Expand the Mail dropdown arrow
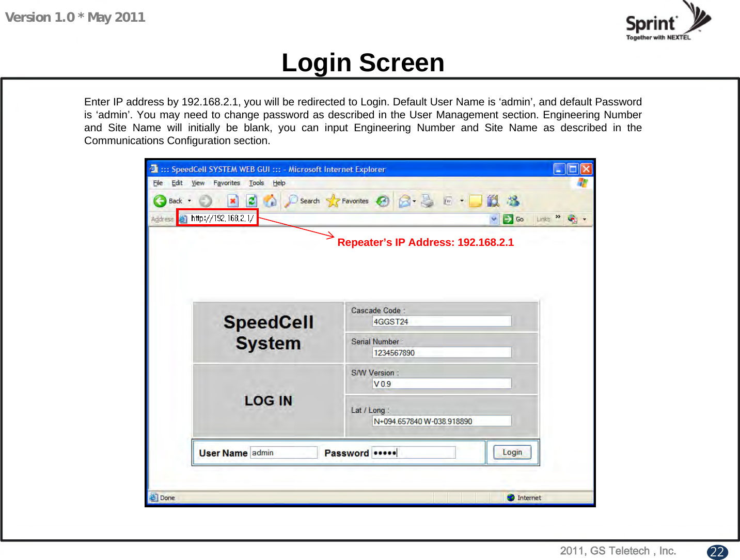This screenshot has width=740, height=560. coord(414,201)
